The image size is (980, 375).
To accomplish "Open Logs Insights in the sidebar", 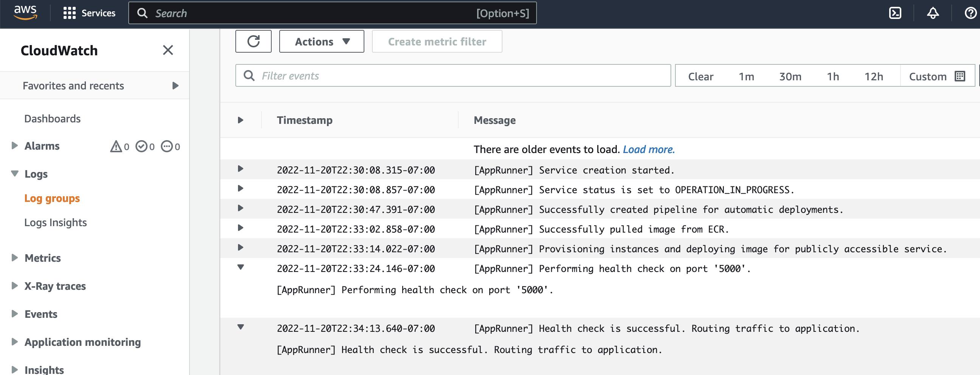I will pyautogui.click(x=56, y=222).
